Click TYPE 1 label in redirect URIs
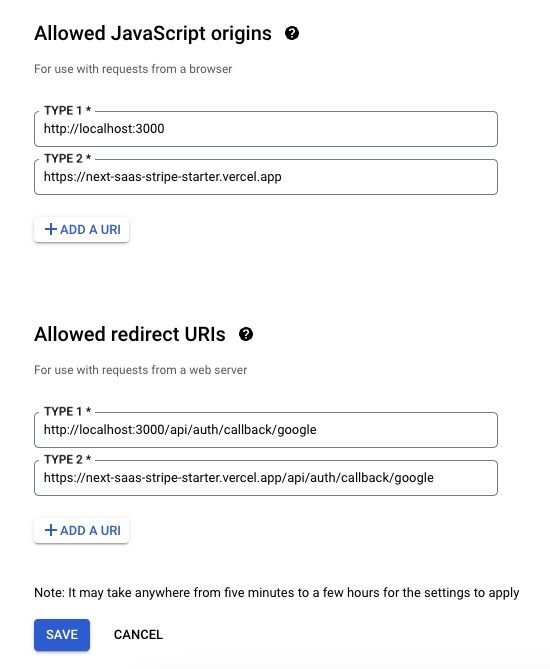This screenshot has height=669, width=550. coord(67,411)
